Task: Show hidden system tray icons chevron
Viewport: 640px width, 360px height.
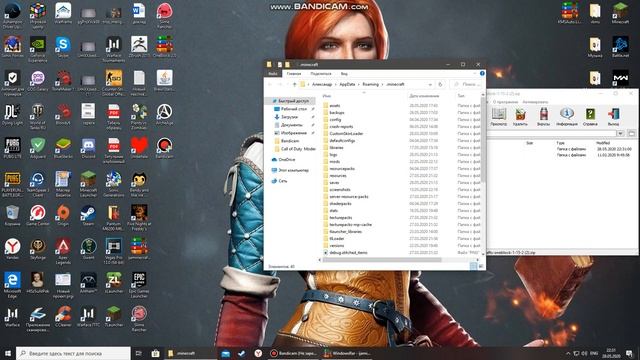Action: point(568,353)
